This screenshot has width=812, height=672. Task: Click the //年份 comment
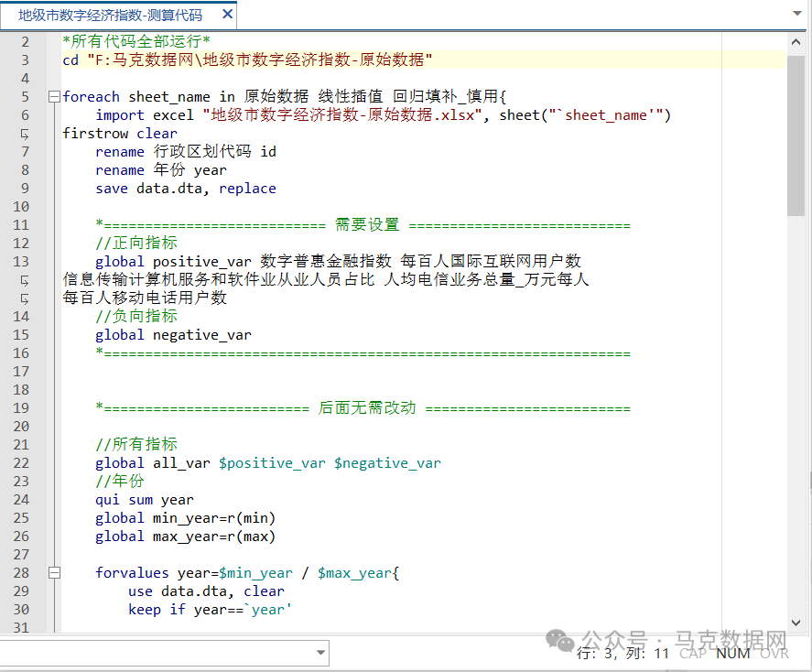point(120,481)
